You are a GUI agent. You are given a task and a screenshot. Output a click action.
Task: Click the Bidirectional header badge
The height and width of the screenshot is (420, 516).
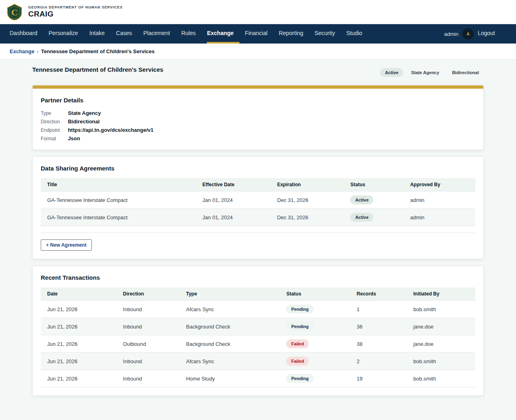click(465, 73)
